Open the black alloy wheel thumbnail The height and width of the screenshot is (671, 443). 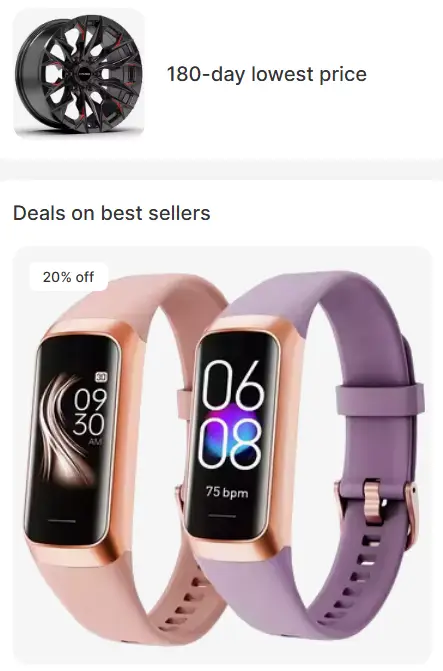click(79, 73)
